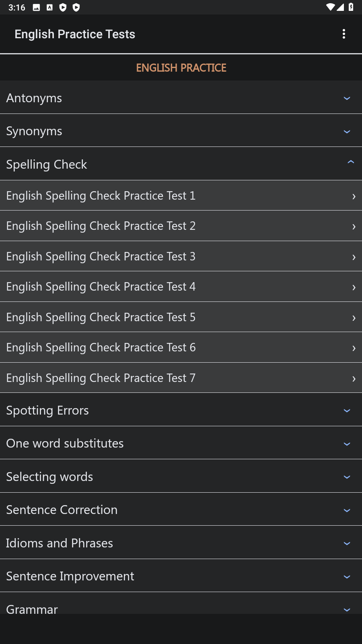Tap the Wi-Fi status bar icon
Image resolution: width=362 pixels, height=644 pixels.
(x=330, y=7)
